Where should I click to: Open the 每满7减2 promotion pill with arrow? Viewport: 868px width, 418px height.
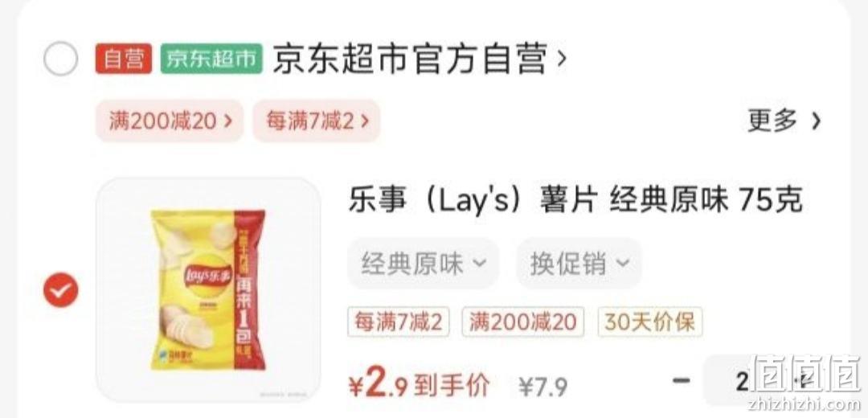(x=317, y=121)
